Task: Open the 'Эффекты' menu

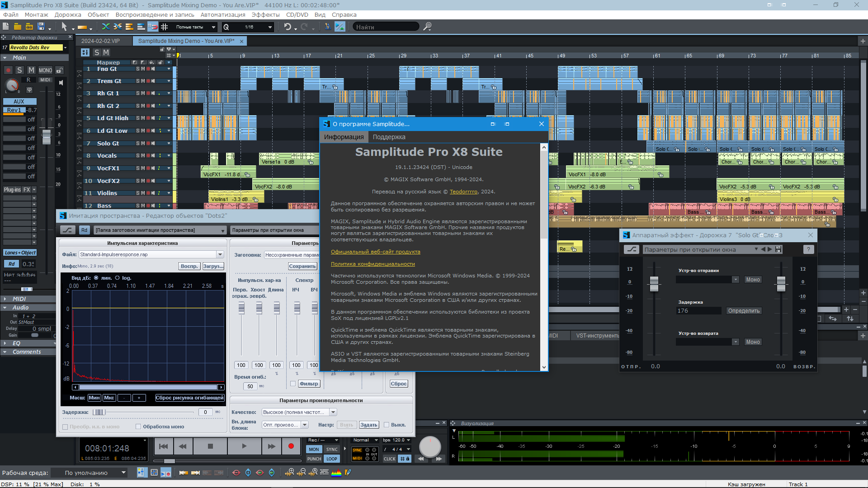Action: point(265,14)
